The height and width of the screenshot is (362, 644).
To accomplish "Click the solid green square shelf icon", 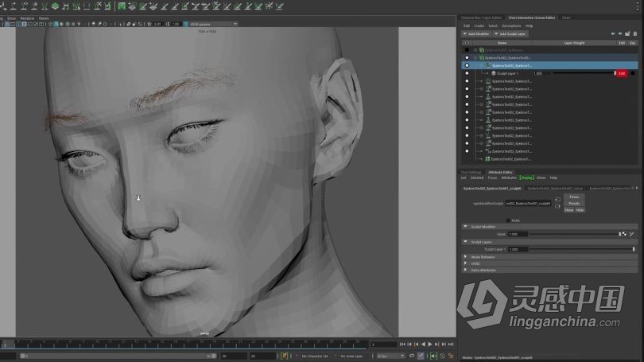I will tap(122, 6).
